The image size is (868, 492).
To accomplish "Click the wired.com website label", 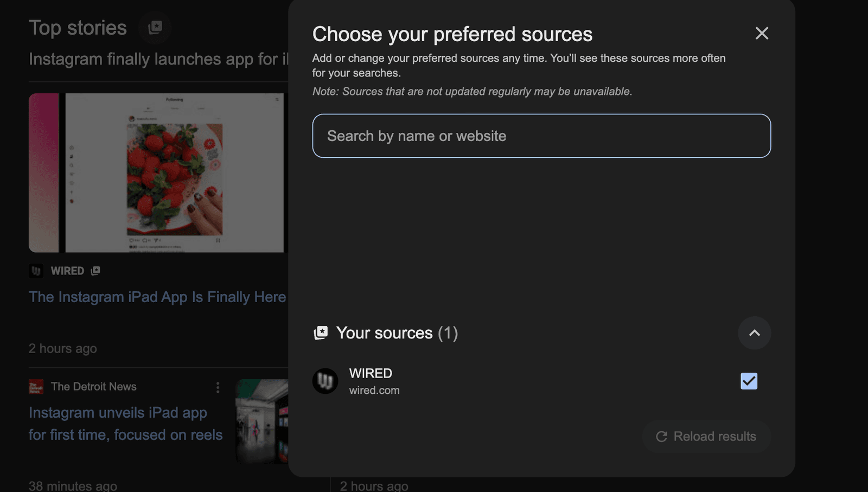I will click(x=374, y=391).
